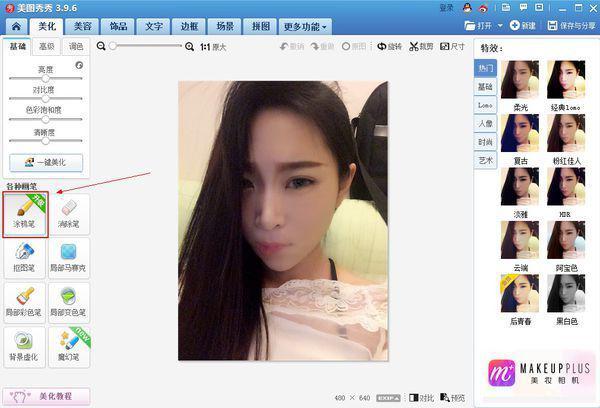Expand the 更多功能 dropdown menu
The image size is (600, 408).
[305, 25]
